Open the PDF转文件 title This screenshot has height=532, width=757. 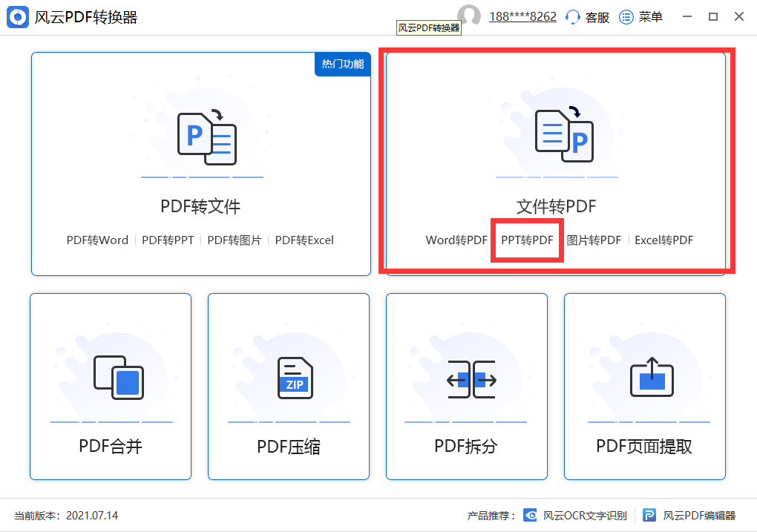tap(200, 206)
